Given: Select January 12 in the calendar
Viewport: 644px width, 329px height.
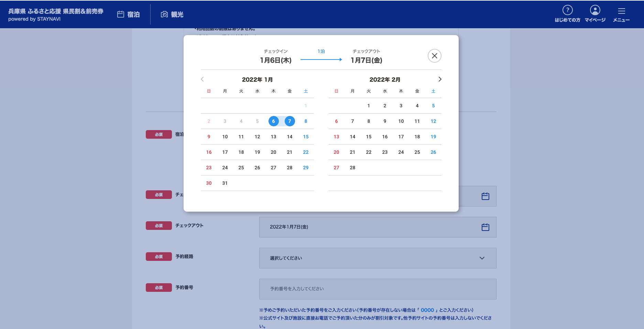Looking at the screenshot, I should tap(257, 137).
